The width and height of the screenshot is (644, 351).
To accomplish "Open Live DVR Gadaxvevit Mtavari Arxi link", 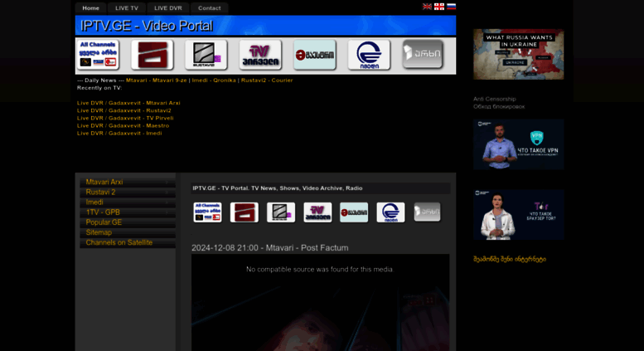I will (x=128, y=103).
